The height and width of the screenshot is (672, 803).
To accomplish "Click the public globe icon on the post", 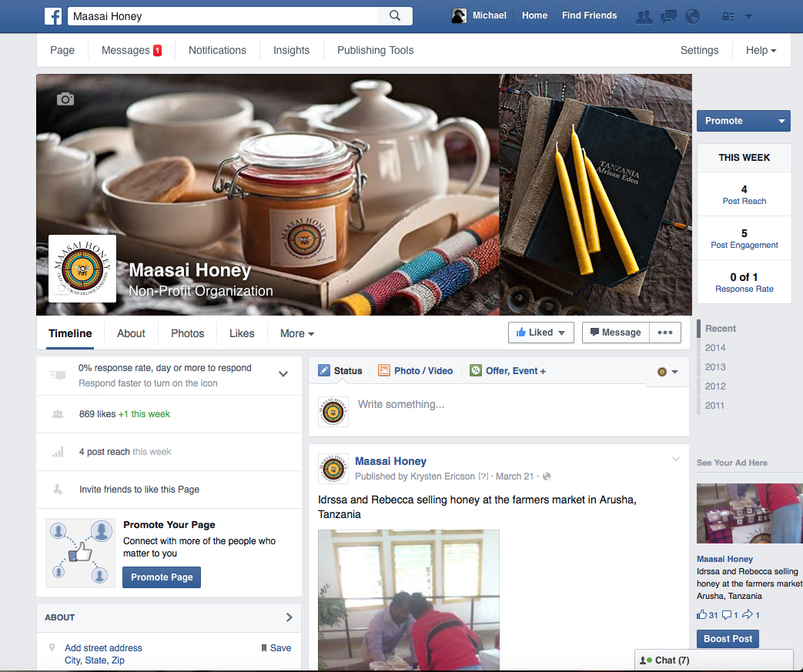I will [x=547, y=476].
